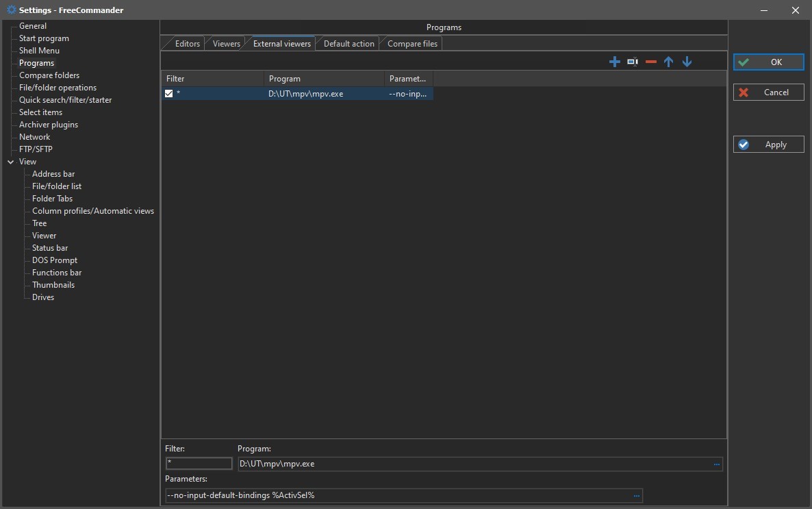This screenshot has height=509, width=812.
Task: Select DOS Prompt settings
Action: pos(55,261)
